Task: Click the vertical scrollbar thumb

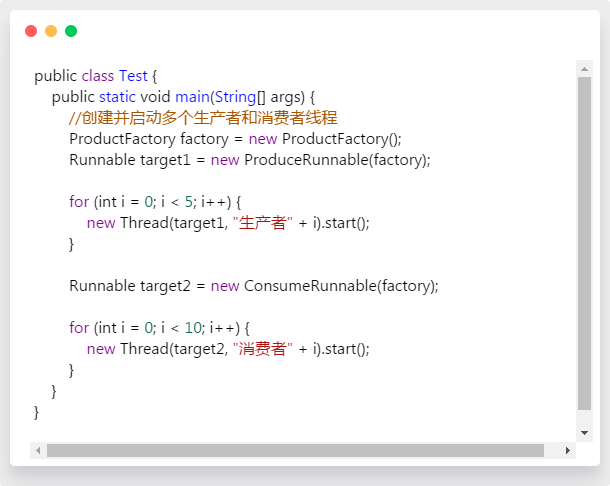Action: 584,244
